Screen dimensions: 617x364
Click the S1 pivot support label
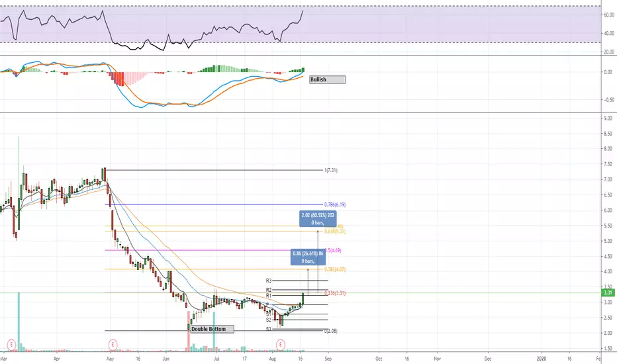[x=269, y=314]
